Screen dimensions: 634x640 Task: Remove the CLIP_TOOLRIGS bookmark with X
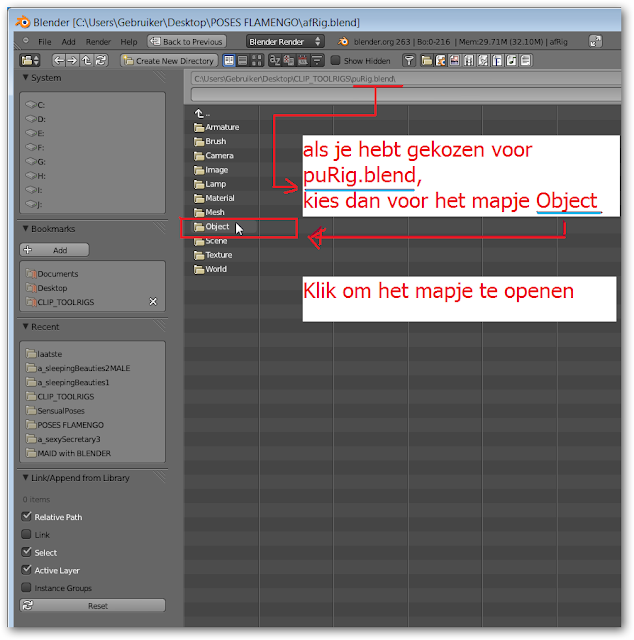(x=153, y=302)
